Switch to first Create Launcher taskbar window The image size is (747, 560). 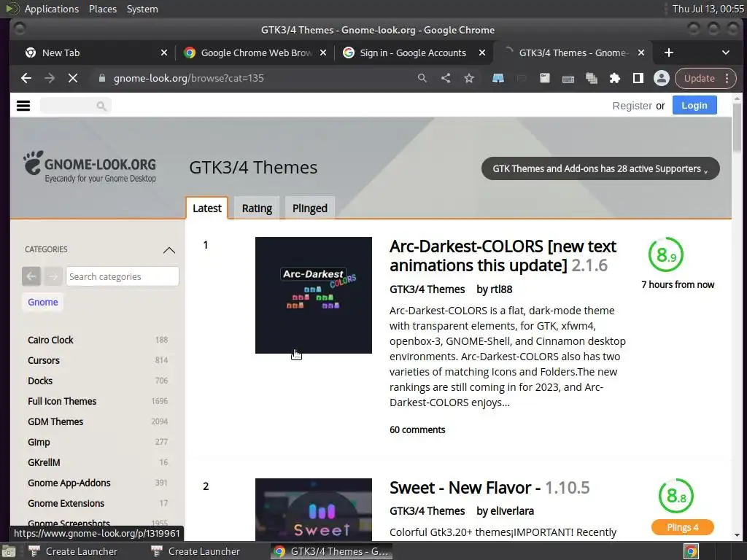point(74,551)
